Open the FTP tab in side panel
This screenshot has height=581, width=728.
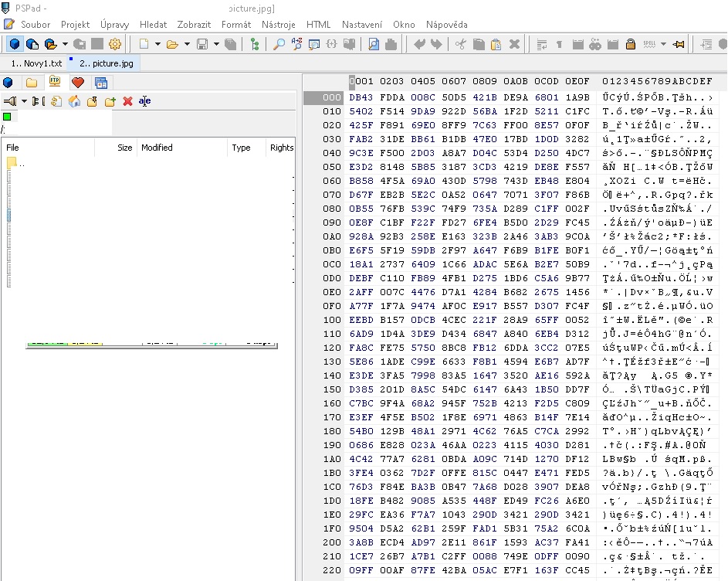[54, 82]
